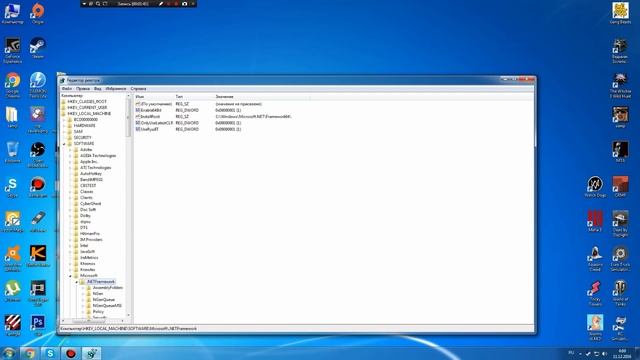Open the Edit menu in Registry Editor
640x360 pixels.
[83, 89]
